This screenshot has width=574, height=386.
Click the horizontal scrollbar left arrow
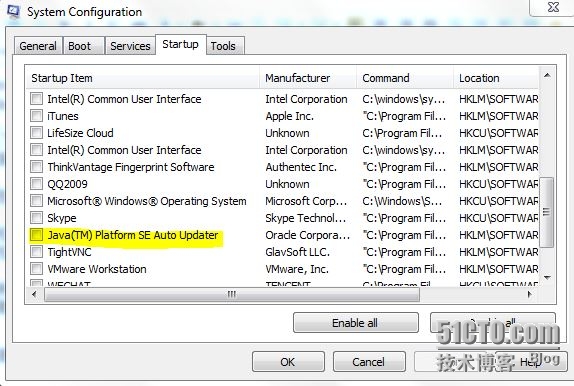coord(34,294)
